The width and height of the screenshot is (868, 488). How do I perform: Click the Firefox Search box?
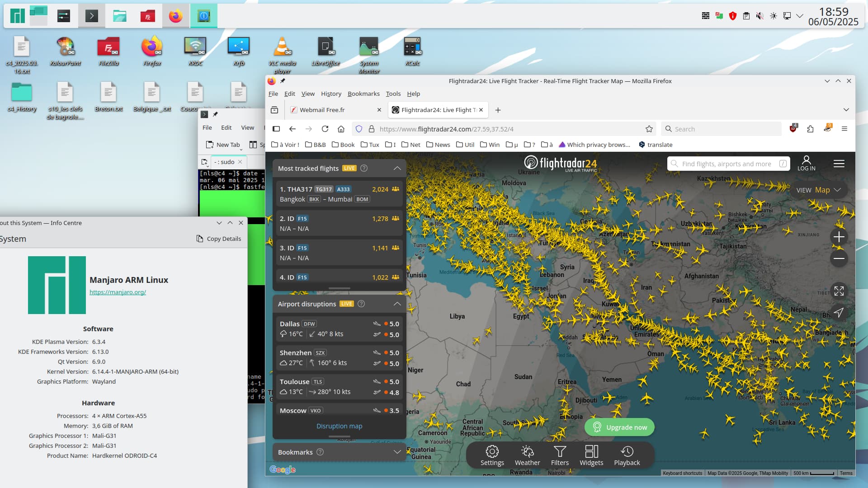point(722,129)
